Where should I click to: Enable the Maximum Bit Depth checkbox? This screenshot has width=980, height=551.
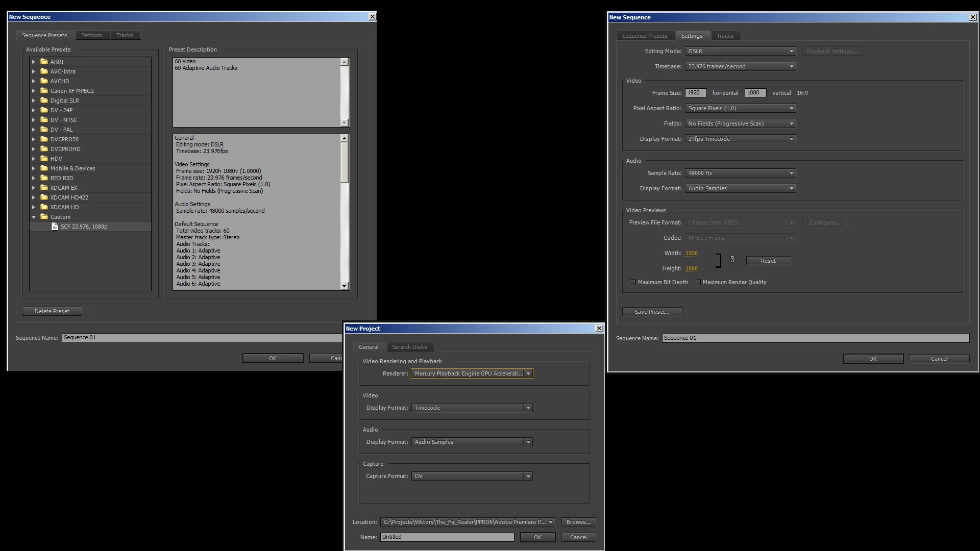tap(633, 282)
